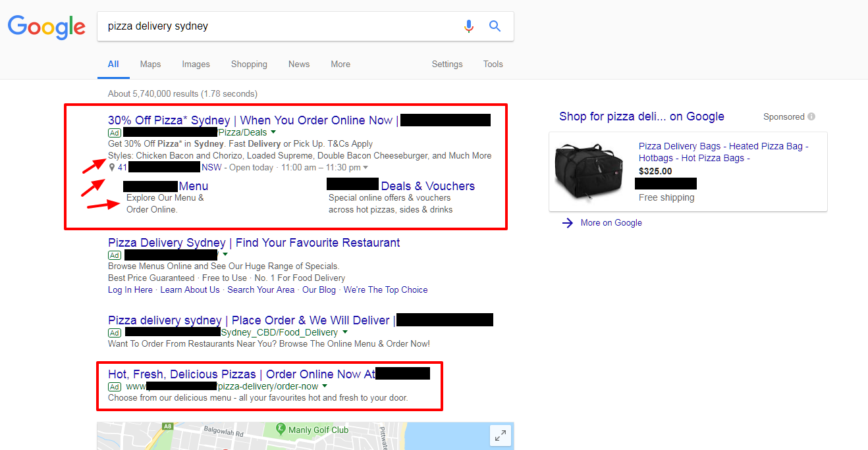Click the Google logo
The width and height of the screenshot is (868, 450).
pos(47,27)
